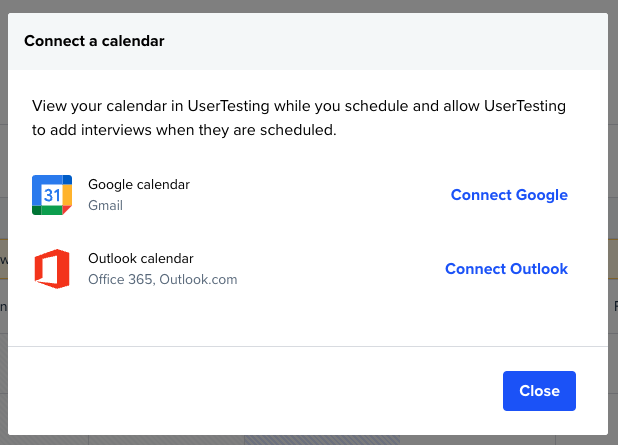Click the 'Gmail' subtitle text
This screenshot has width=618, height=445.
click(x=105, y=205)
